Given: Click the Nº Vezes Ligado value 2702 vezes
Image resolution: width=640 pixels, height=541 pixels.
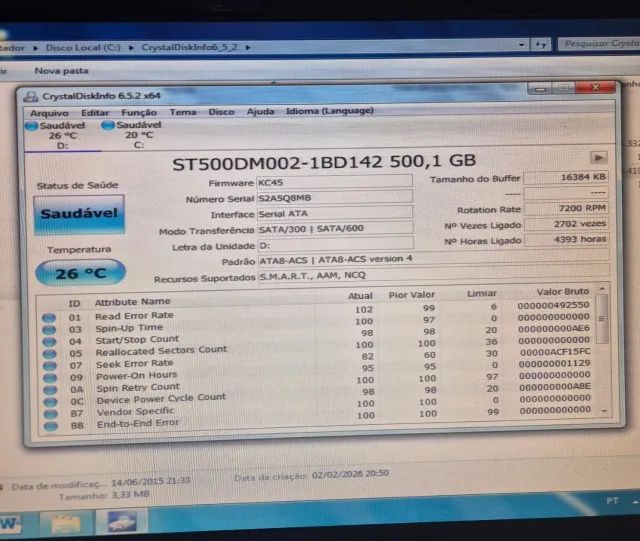Looking at the screenshot, I should tap(567, 224).
